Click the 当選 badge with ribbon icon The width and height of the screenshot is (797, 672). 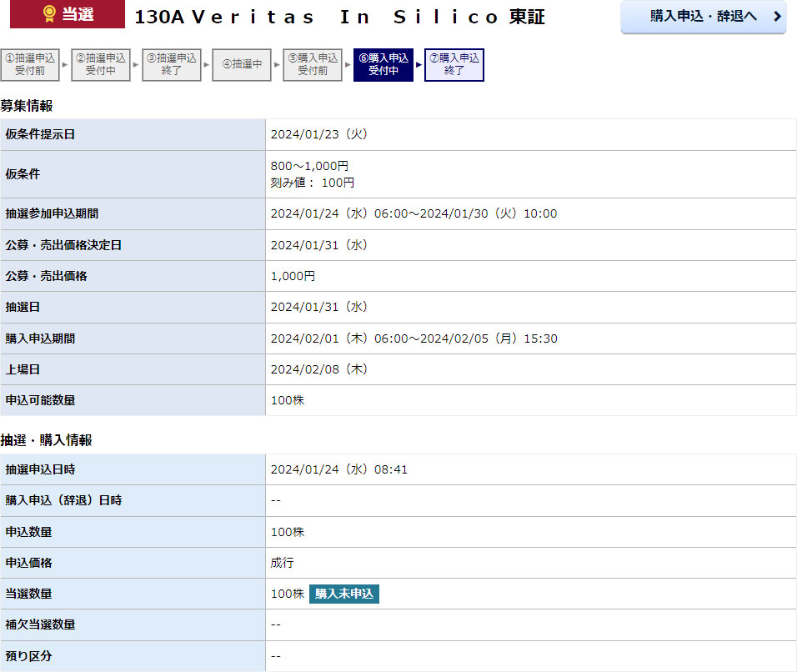[68, 13]
